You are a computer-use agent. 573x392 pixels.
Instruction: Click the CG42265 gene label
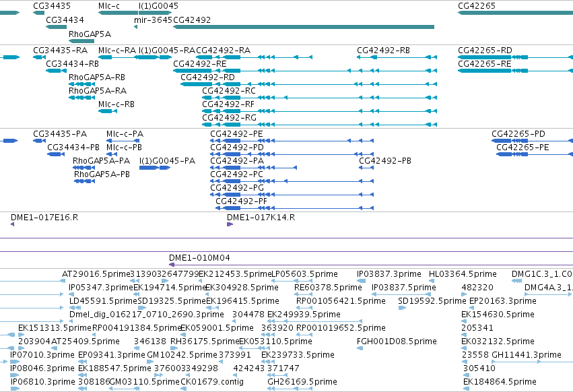pos(477,6)
